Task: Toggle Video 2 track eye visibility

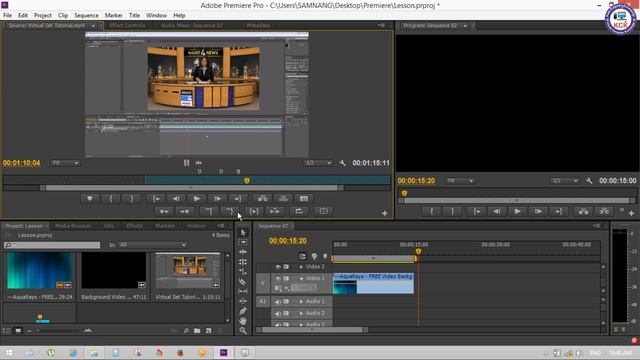Action: (278, 267)
